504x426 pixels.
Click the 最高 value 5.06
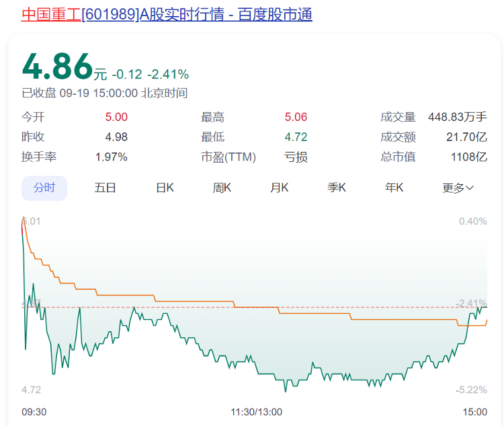tap(296, 117)
